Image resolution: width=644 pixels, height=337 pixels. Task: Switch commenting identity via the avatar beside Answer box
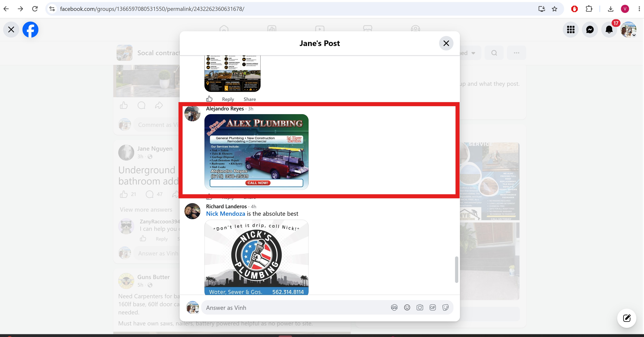[x=193, y=307]
